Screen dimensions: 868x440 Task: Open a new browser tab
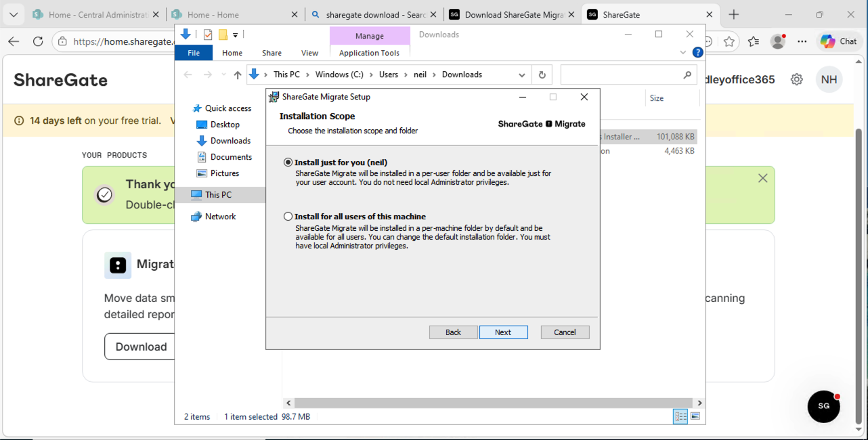(734, 14)
